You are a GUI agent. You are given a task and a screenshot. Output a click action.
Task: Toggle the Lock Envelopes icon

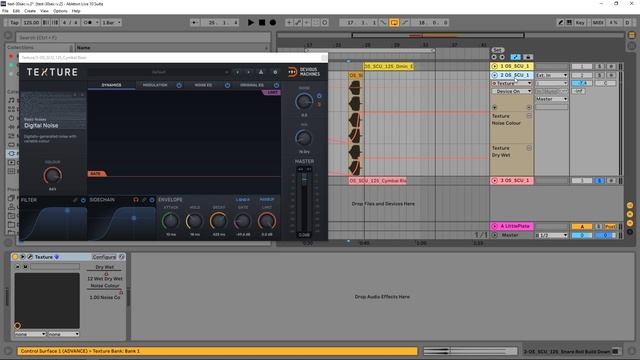coord(528,57)
